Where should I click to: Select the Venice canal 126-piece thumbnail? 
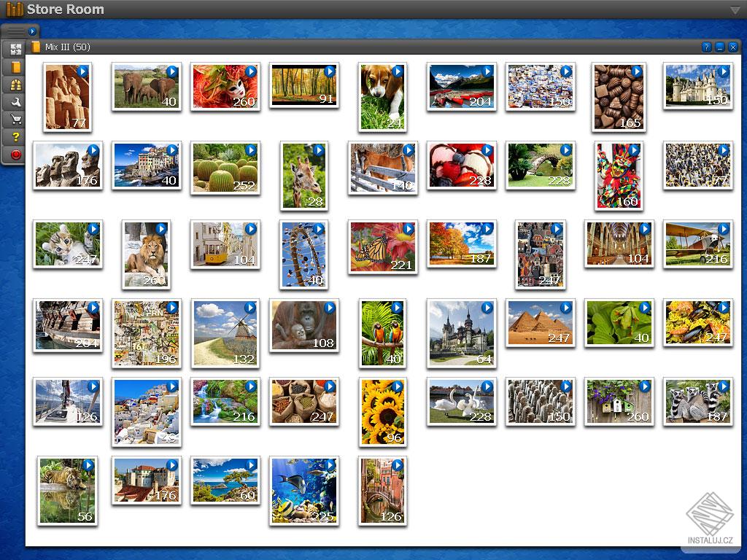point(382,491)
